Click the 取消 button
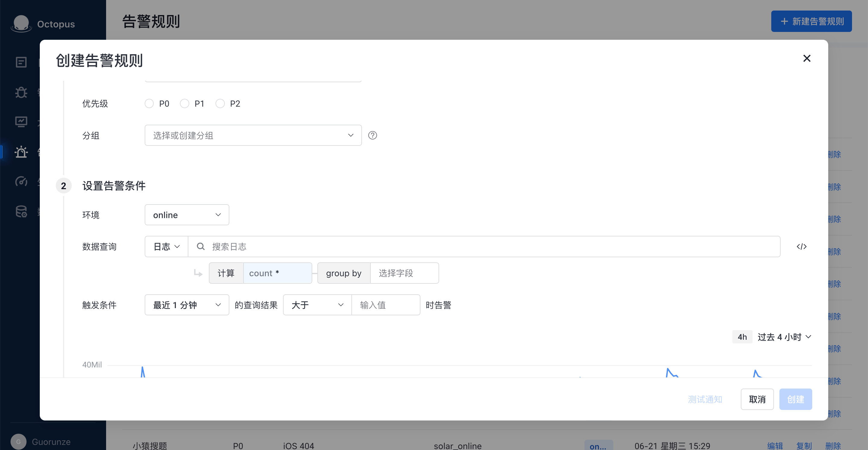Image resolution: width=868 pixels, height=450 pixels. (x=757, y=399)
